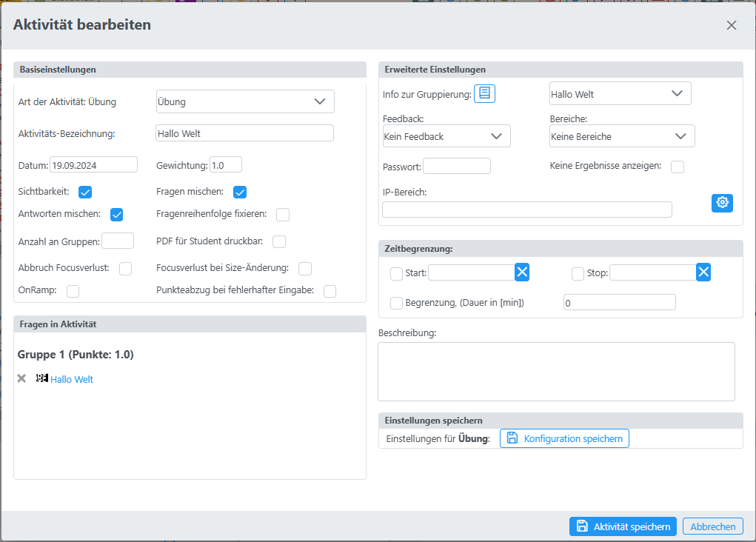Click into the Beschreibung text area
Screen dimensions: 756x542
tap(556, 371)
